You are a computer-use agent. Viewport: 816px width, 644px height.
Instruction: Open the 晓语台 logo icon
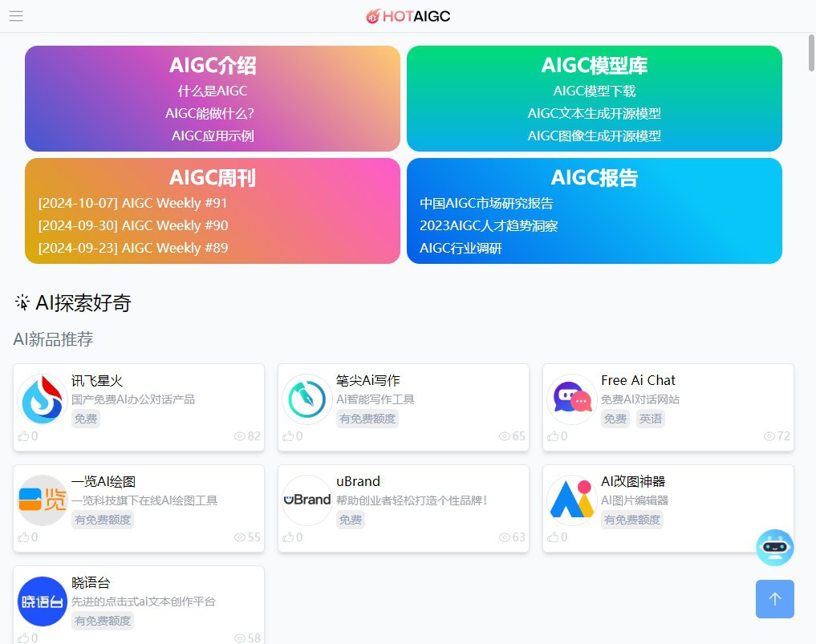coord(43,601)
